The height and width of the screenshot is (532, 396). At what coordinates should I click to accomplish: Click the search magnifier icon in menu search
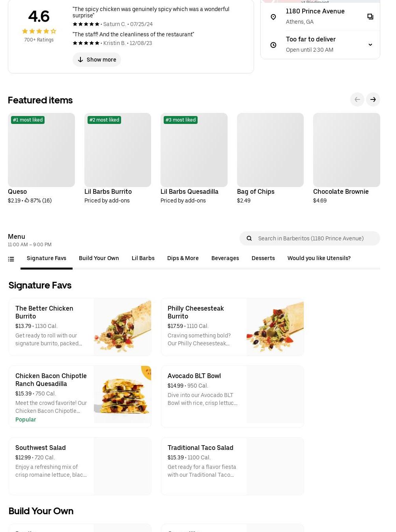tap(249, 238)
